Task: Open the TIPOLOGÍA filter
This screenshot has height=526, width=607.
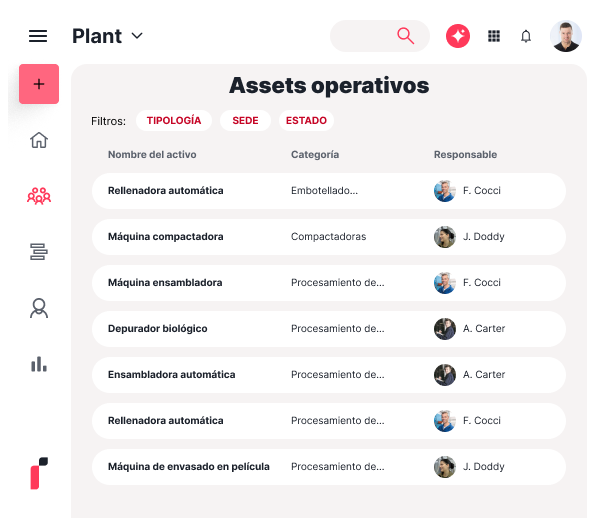Action: [x=174, y=121]
